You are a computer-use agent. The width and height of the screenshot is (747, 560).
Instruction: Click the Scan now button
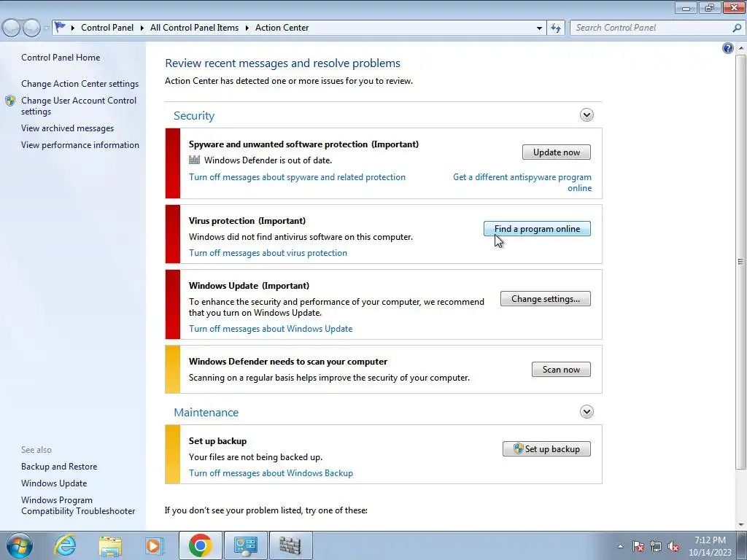[x=561, y=370]
